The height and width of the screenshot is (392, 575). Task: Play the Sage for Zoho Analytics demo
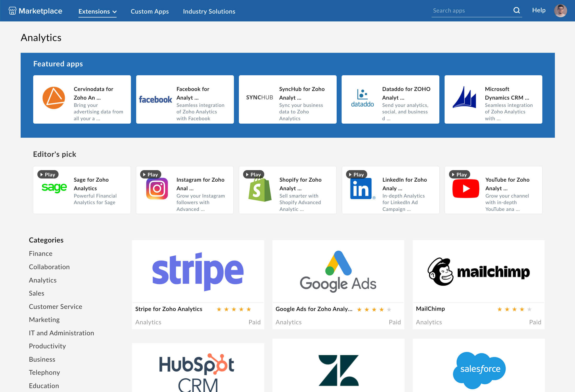coord(48,174)
